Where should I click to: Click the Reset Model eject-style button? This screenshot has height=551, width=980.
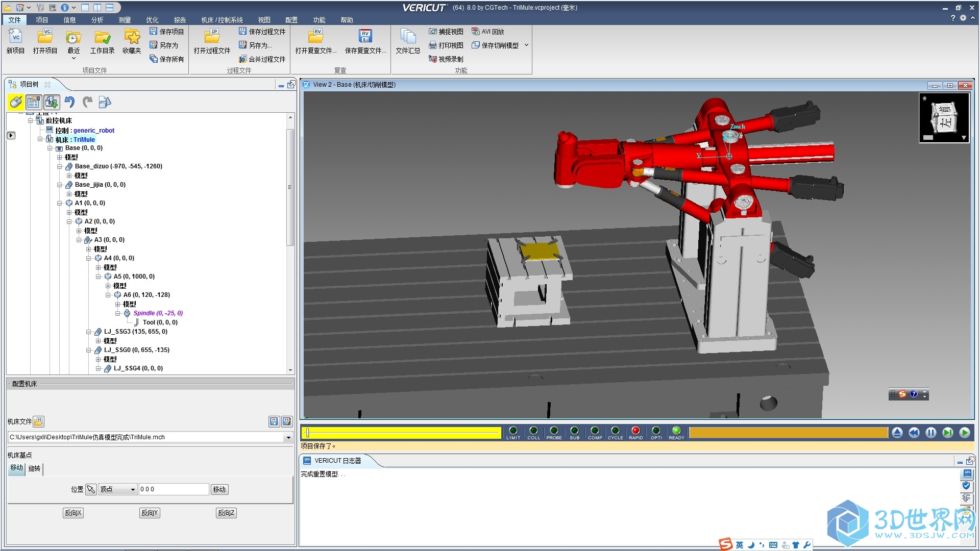pyautogui.click(x=897, y=433)
